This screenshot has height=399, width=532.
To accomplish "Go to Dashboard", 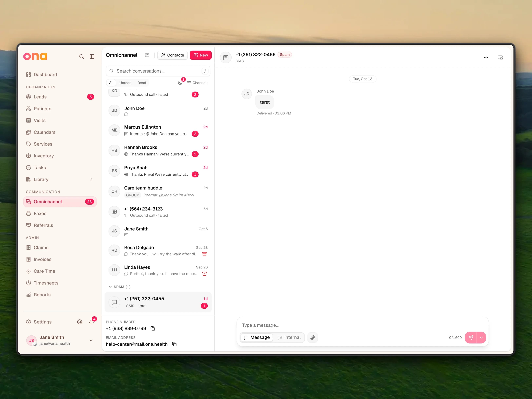I will 60,75.
